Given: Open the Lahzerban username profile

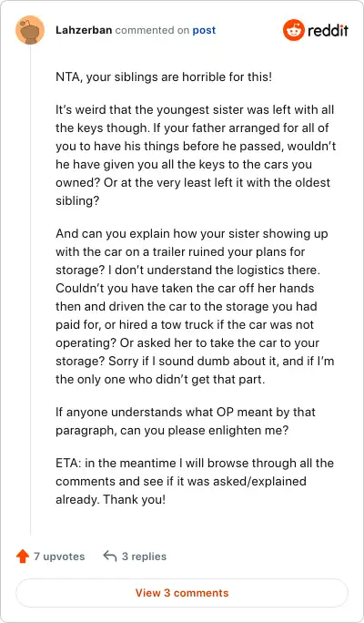Looking at the screenshot, I should coord(84,30).
